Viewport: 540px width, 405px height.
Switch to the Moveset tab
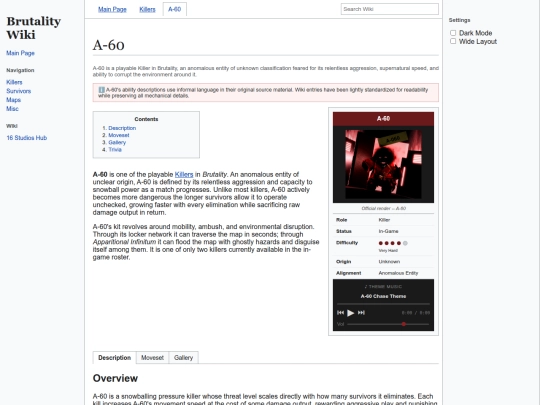point(152,357)
